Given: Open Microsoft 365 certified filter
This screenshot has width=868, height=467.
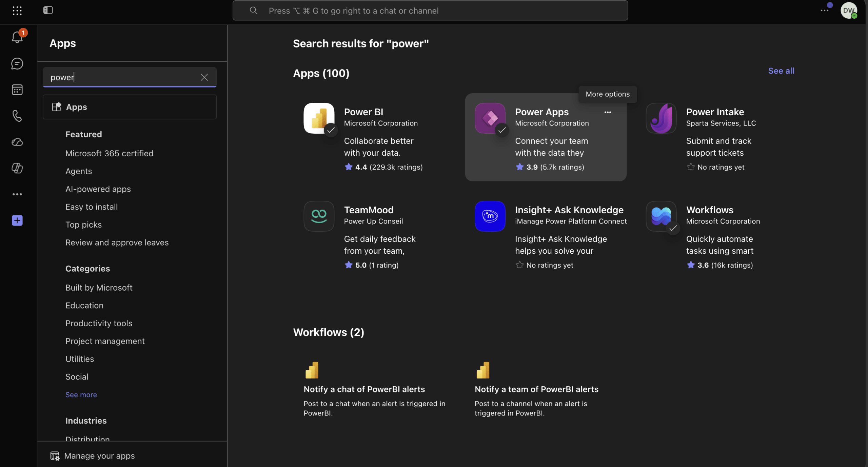Looking at the screenshot, I should [109, 153].
